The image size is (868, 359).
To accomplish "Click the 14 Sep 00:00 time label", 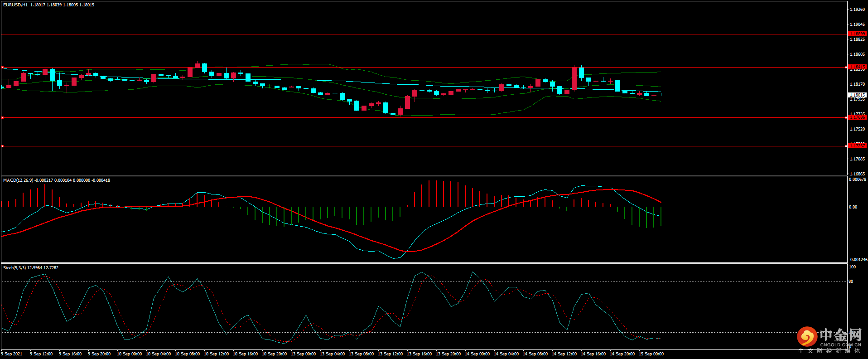I will 477,354.
